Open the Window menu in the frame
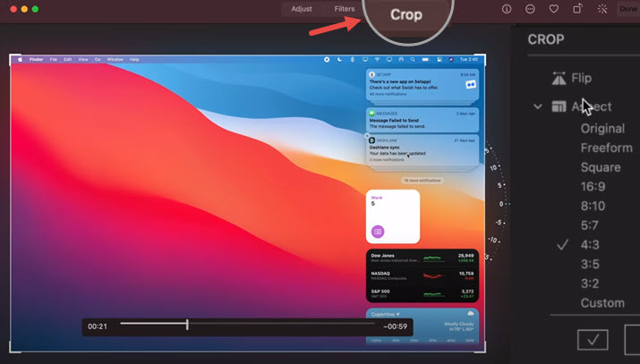 (115, 60)
